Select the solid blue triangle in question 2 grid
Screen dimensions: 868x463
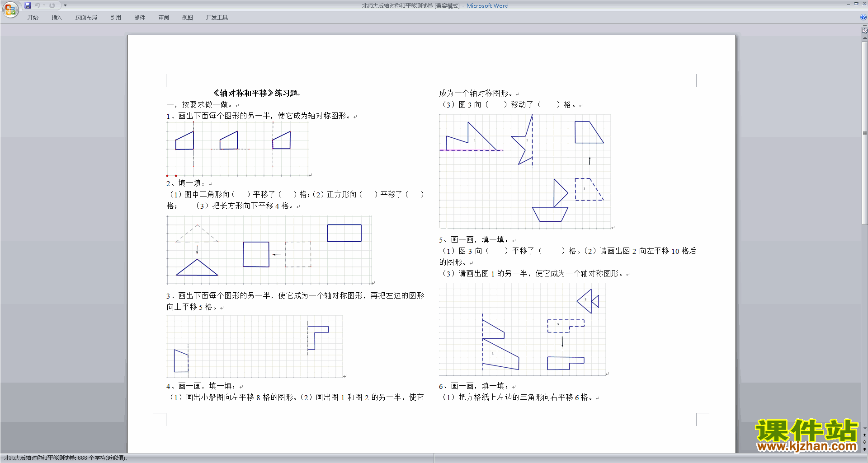[x=197, y=267]
